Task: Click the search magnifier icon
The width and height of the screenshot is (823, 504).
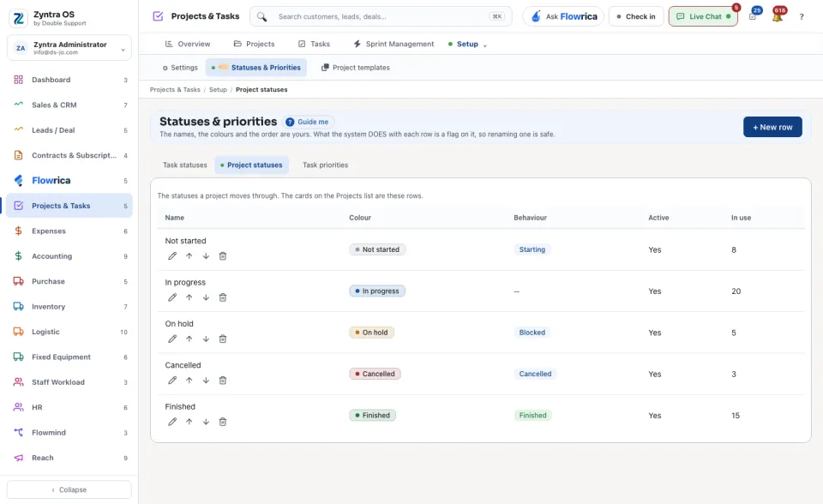Action: click(x=262, y=17)
